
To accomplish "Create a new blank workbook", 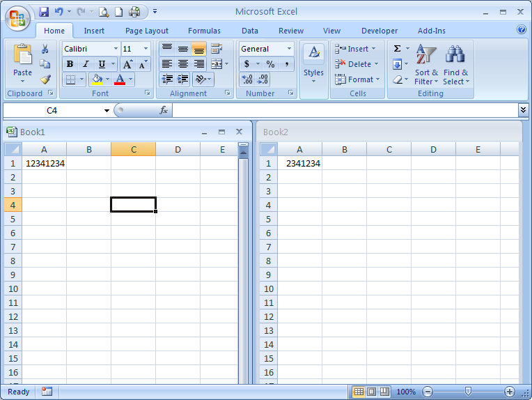I will [x=118, y=12].
